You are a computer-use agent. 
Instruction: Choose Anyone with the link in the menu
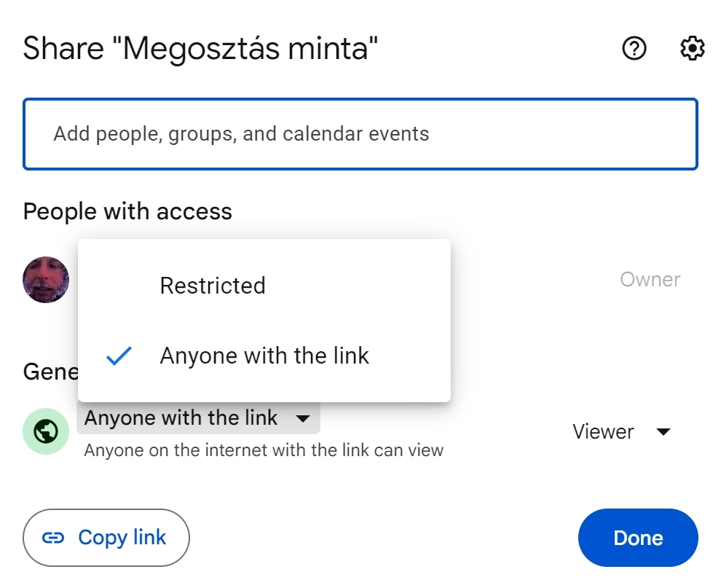(x=264, y=356)
